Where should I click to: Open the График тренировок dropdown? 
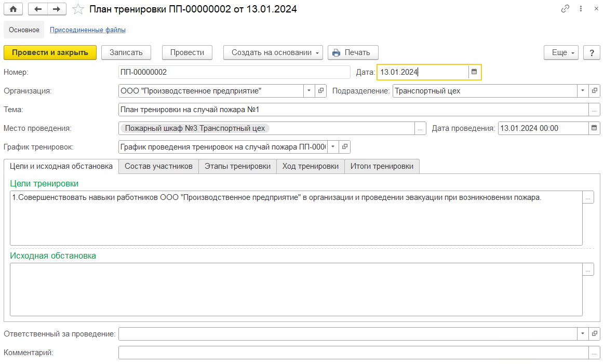[x=332, y=147]
